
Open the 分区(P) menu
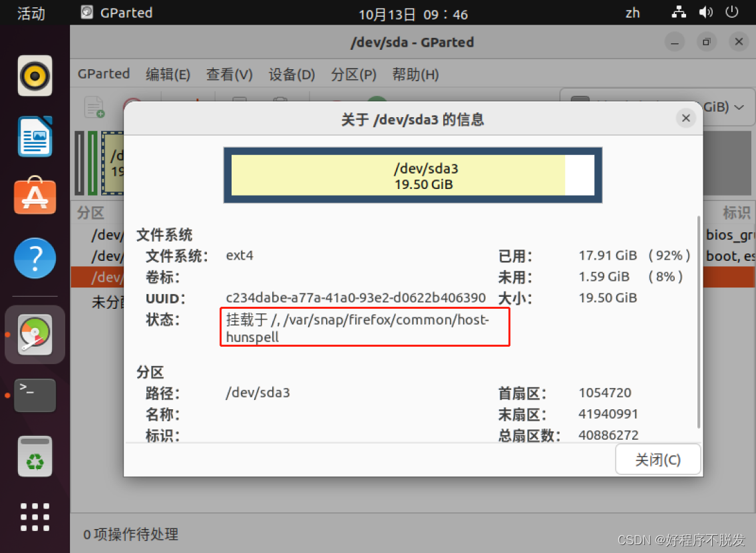coord(353,75)
